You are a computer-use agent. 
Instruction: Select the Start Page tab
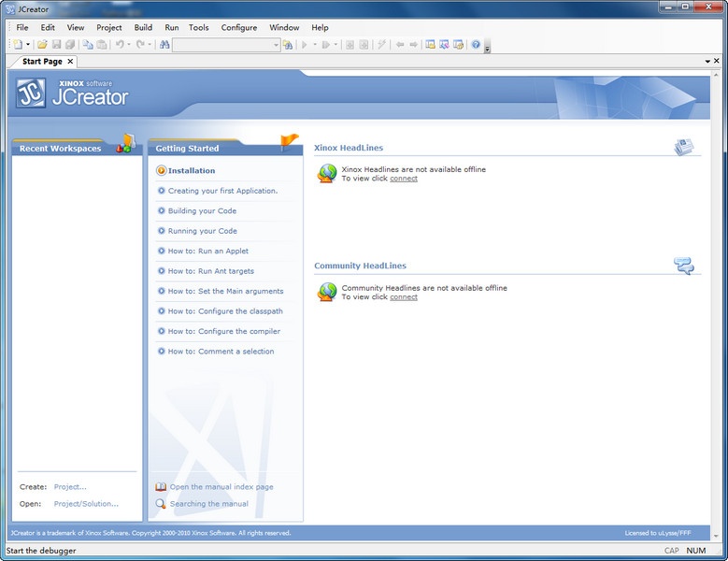click(42, 62)
